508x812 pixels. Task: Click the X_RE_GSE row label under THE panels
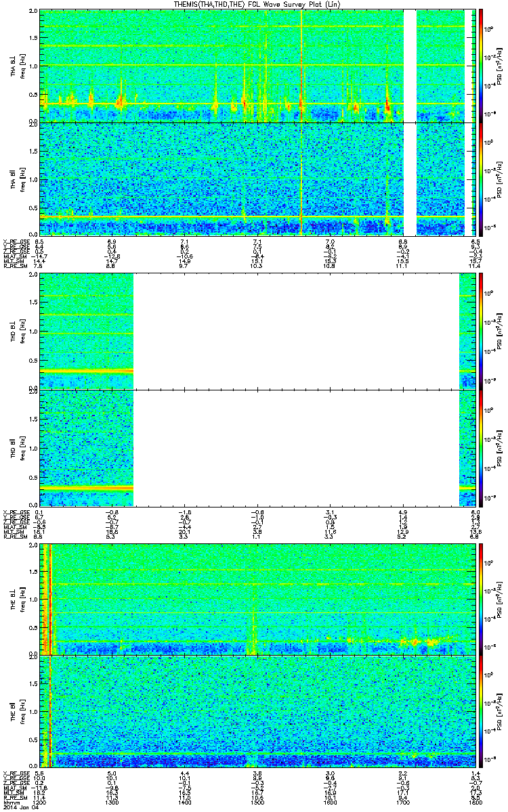pos(15,773)
